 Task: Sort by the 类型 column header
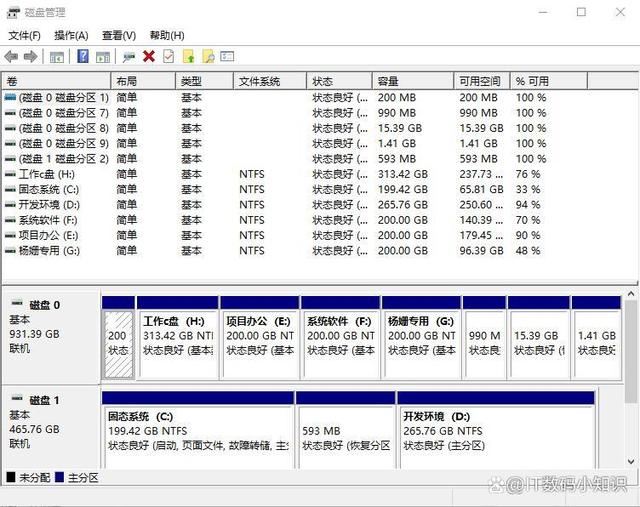[x=204, y=81]
